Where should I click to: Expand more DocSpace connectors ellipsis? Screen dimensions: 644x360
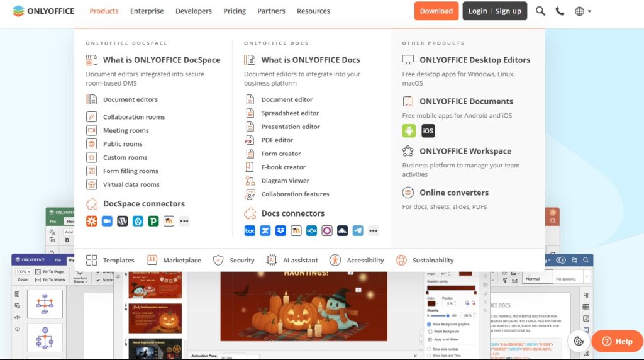(x=184, y=221)
